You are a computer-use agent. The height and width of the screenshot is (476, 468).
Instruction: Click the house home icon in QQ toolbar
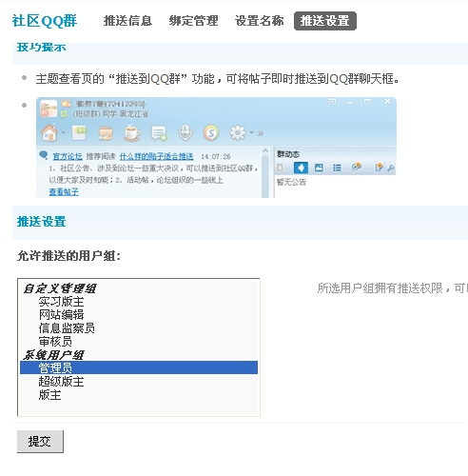(49, 132)
